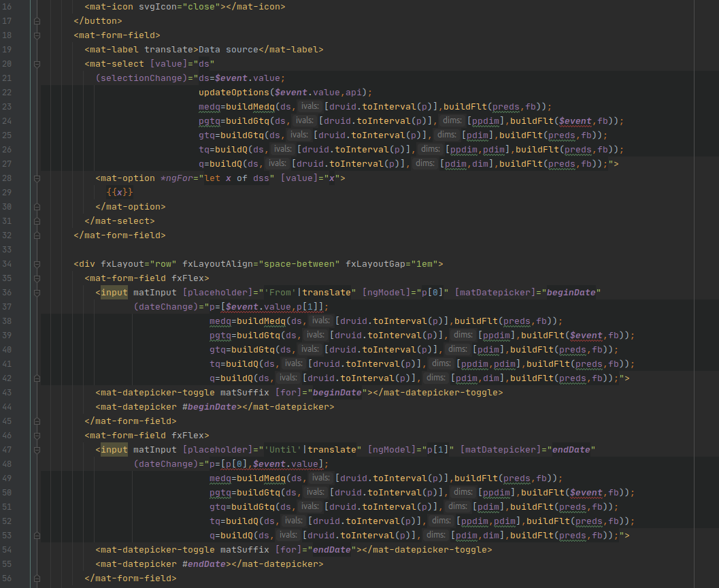Collapse the div fxLayout fold marker on line 34

(37, 264)
